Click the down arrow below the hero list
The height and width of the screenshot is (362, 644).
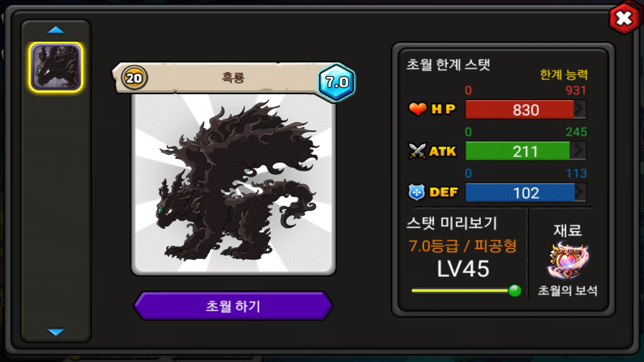tap(56, 332)
